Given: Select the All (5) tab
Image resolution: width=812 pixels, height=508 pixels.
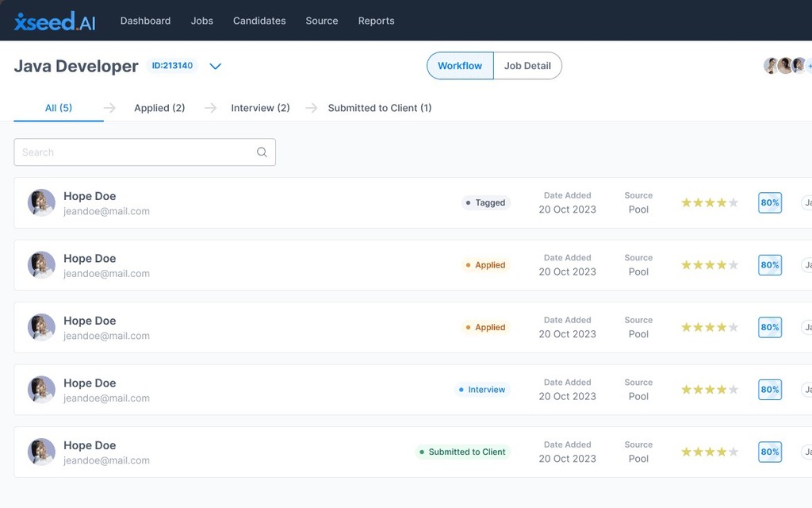Looking at the screenshot, I should [59, 108].
